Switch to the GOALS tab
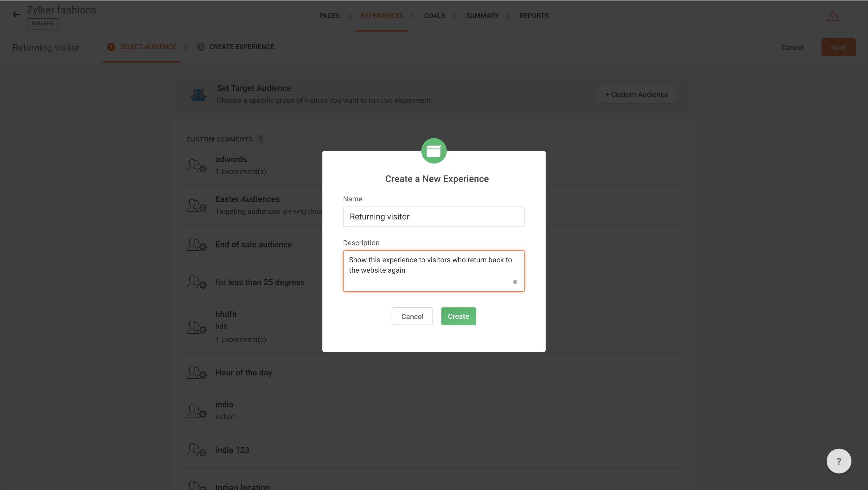 tap(435, 16)
